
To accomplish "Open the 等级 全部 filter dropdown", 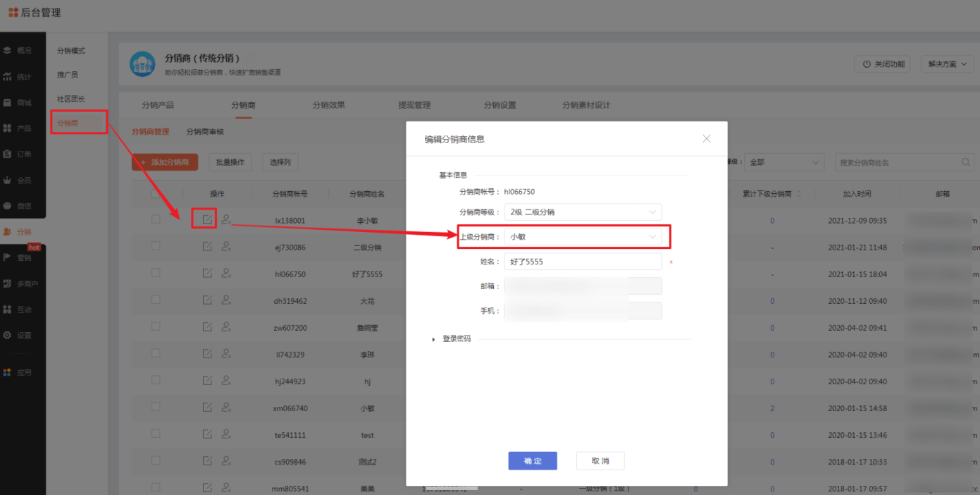I will point(784,162).
